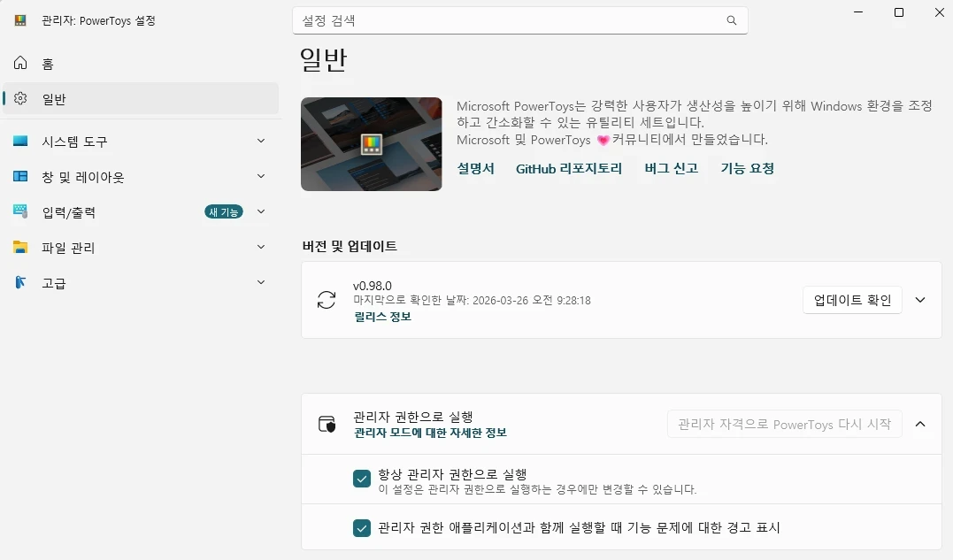This screenshot has height=560, width=953.
Task: Expand the 파일 관리 section chevron
Action: pyautogui.click(x=261, y=247)
